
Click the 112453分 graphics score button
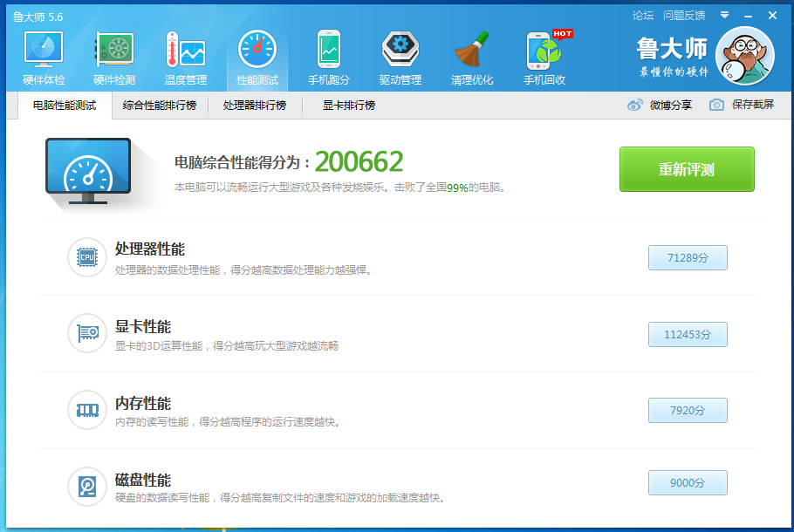point(688,334)
